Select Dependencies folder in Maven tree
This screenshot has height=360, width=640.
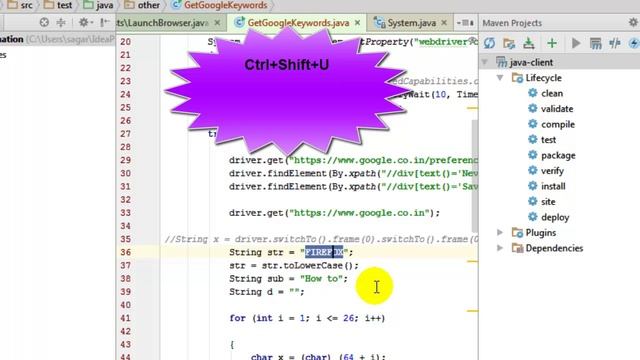click(547, 248)
